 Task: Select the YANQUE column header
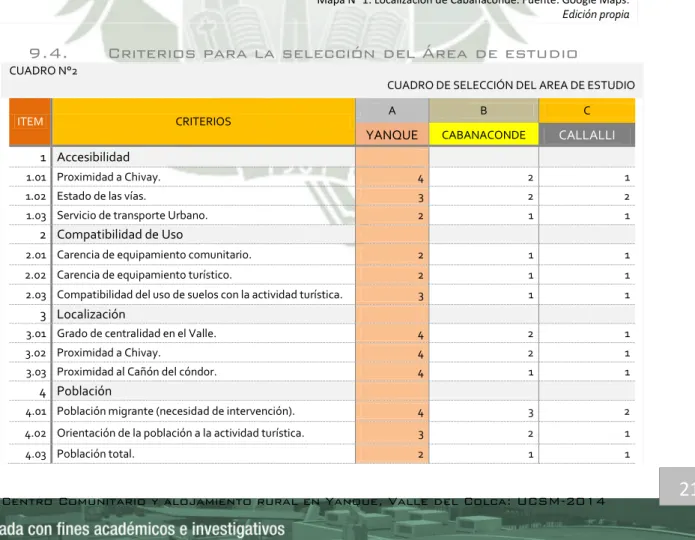tap(392, 135)
